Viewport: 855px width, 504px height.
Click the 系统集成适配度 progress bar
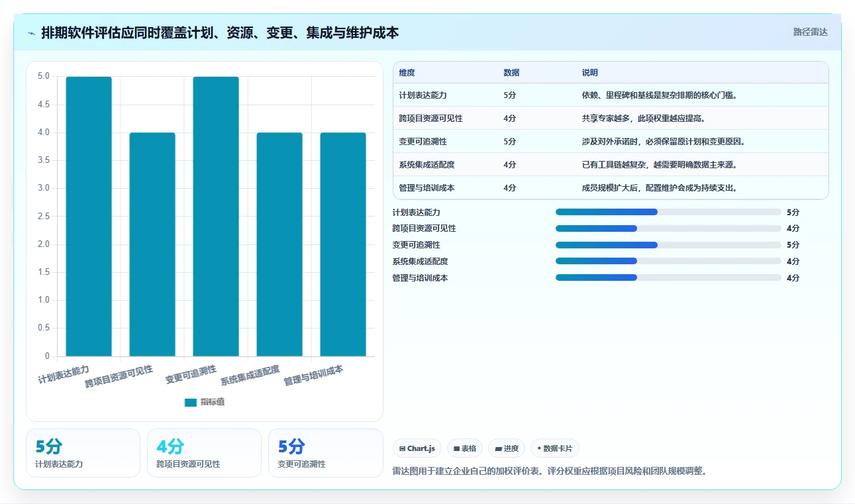pyautogui.click(x=668, y=262)
